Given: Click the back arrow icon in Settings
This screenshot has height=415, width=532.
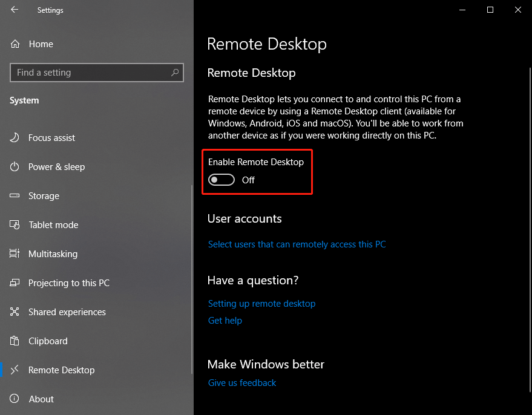Looking at the screenshot, I should coord(15,10).
